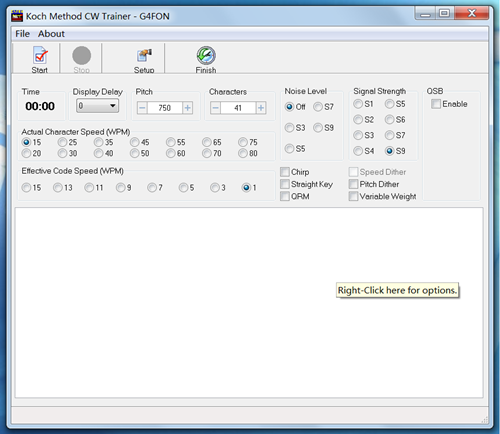
Task: Decrease the Pitch value with minus
Action: (142, 108)
